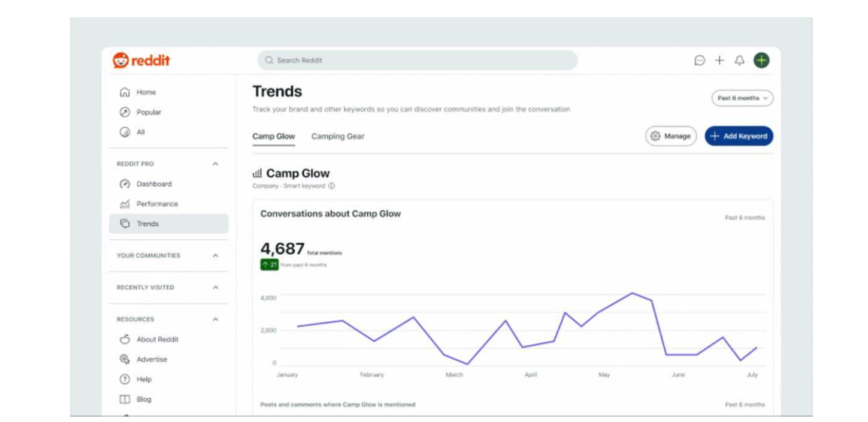Viewport: 868px width, 422px height.
Task: Click the Advertise icon
Action: coord(125,359)
